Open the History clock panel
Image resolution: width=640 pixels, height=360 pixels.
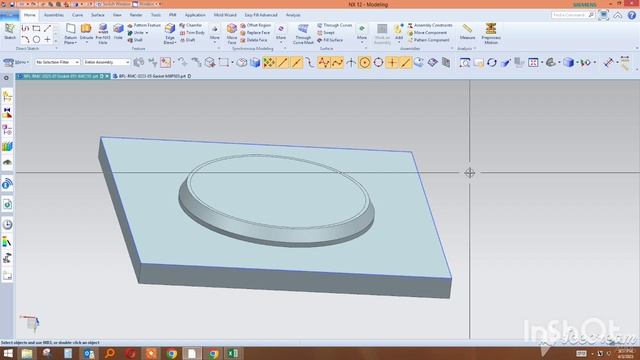pyautogui.click(x=7, y=224)
